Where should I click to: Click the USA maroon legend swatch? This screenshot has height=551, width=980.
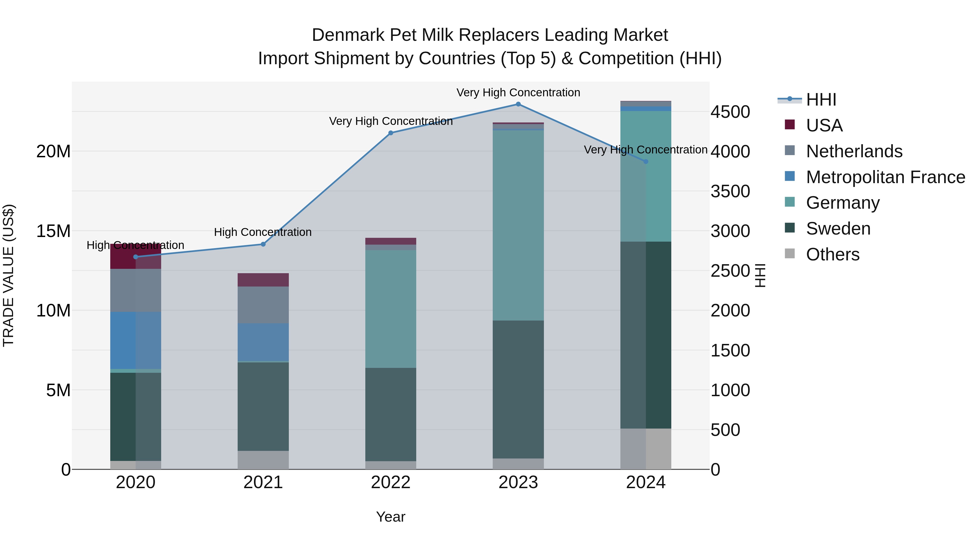coord(790,124)
